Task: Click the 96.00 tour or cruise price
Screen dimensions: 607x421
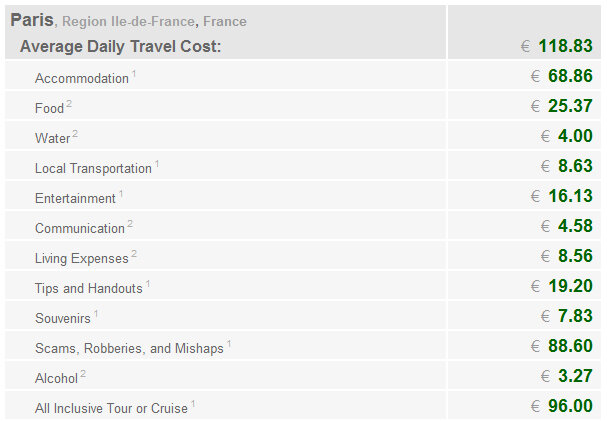Action: click(x=570, y=406)
